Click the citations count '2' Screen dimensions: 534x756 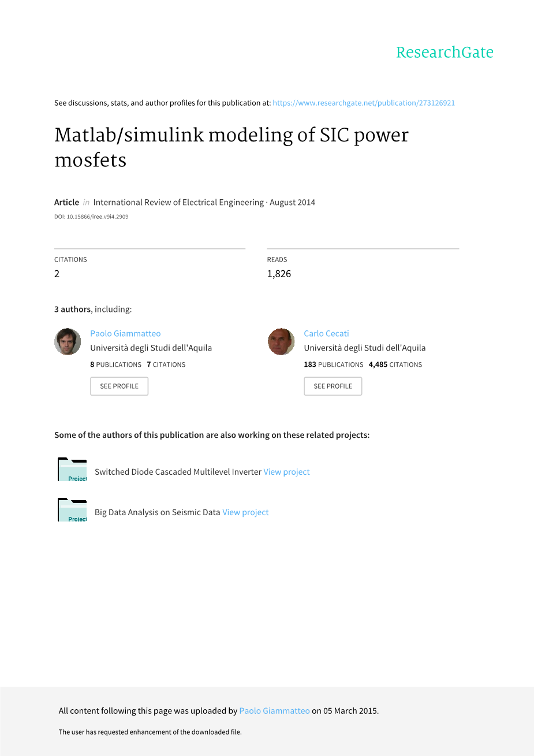tap(57, 274)
